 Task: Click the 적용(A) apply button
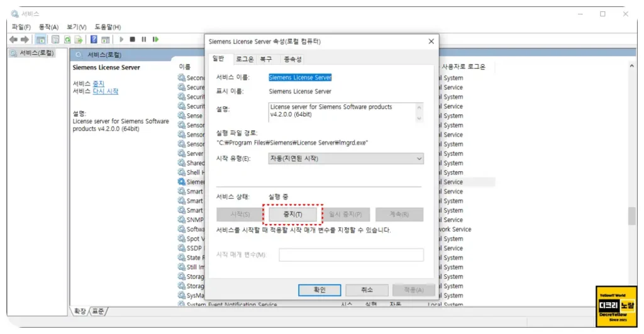(x=414, y=290)
